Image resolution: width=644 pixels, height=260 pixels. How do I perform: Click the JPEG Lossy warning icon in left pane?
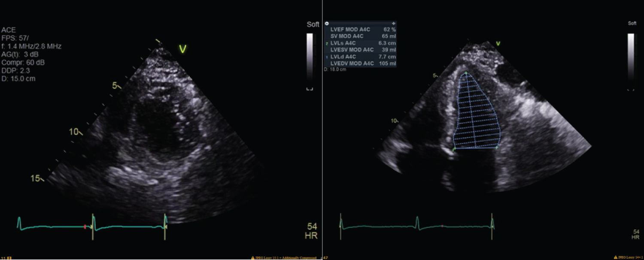252,258
